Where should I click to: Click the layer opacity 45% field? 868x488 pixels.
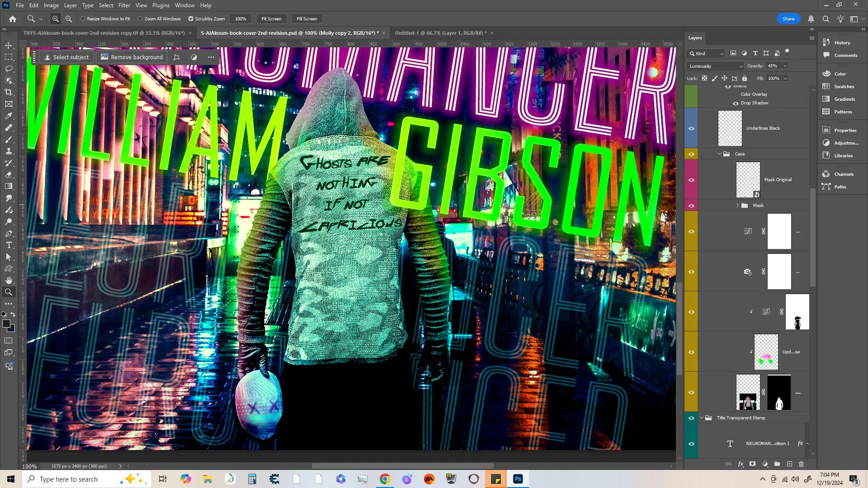(x=772, y=66)
